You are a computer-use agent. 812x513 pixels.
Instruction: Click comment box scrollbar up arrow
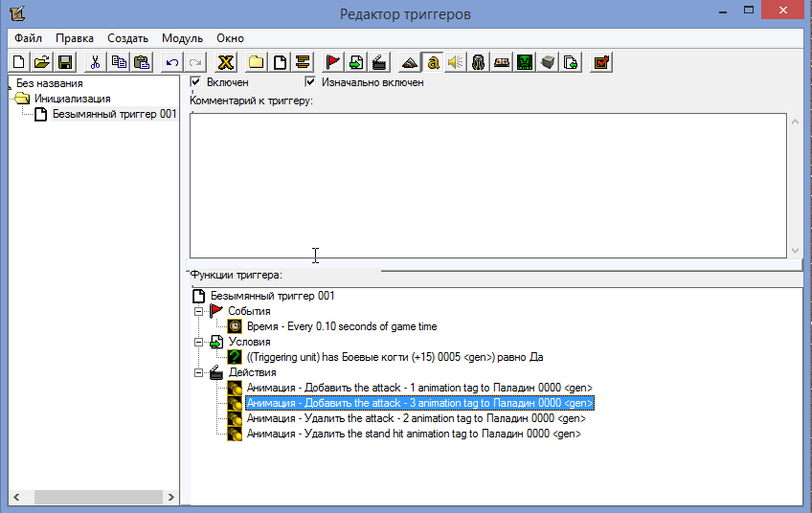[795, 123]
